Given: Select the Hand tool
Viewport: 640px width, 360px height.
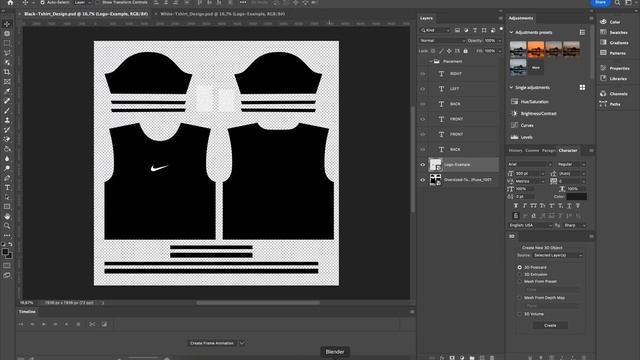Looking at the screenshot, I should coord(7,216).
